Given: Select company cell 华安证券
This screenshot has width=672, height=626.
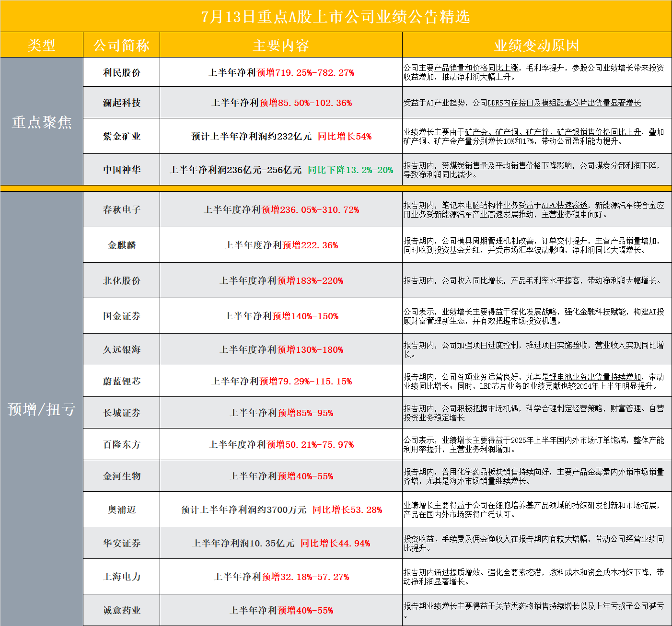Looking at the screenshot, I should 121,543.
